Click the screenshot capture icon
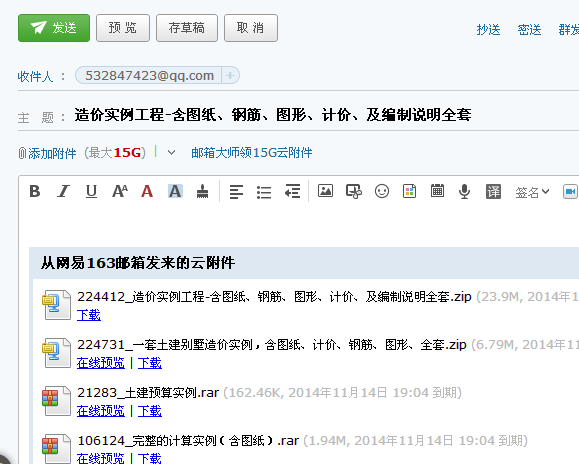Viewport: 579px width, 464px height. 354,192
